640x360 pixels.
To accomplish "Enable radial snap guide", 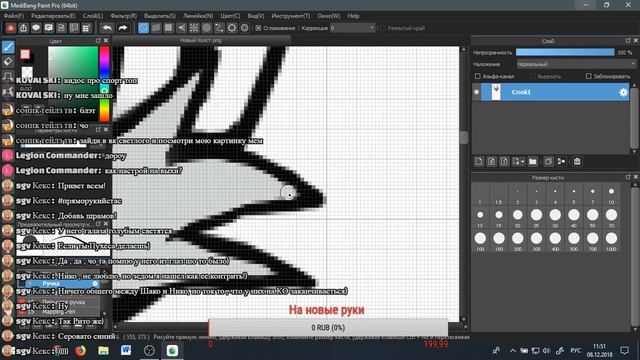I will coord(194,28).
